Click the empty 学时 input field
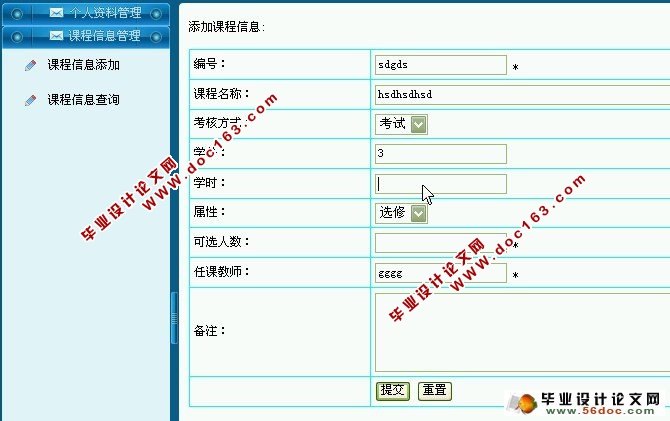 pyautogui.click(x=441, y=184)
